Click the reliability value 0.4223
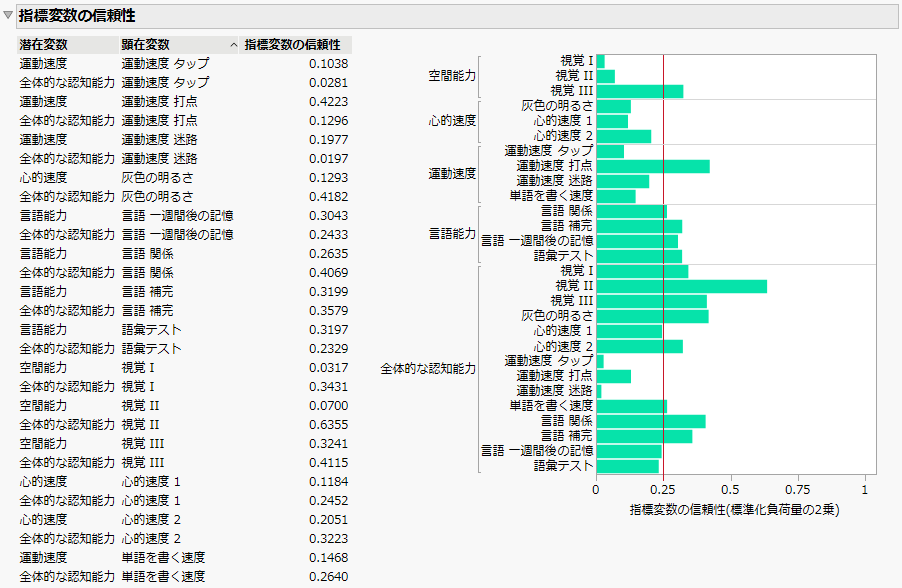This screenshot has width=902, height=588. (328, 102)
